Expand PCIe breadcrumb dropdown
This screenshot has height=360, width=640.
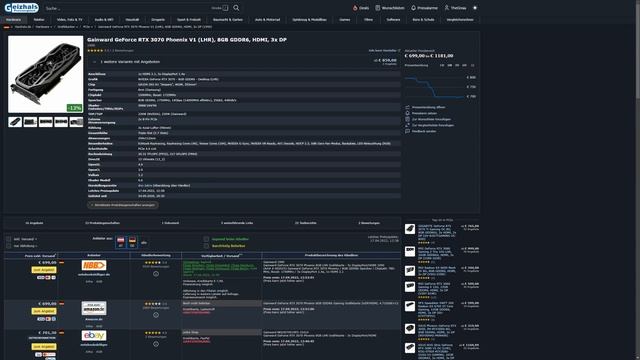[92, 27]
